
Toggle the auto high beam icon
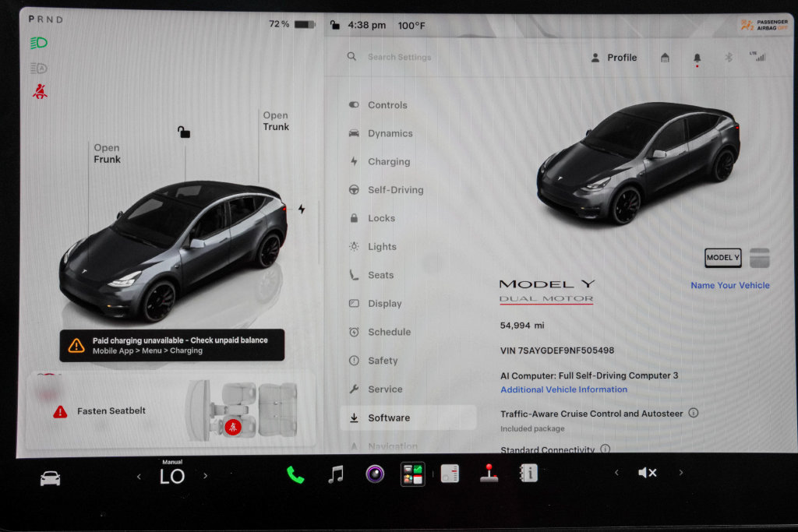point(39,68)
